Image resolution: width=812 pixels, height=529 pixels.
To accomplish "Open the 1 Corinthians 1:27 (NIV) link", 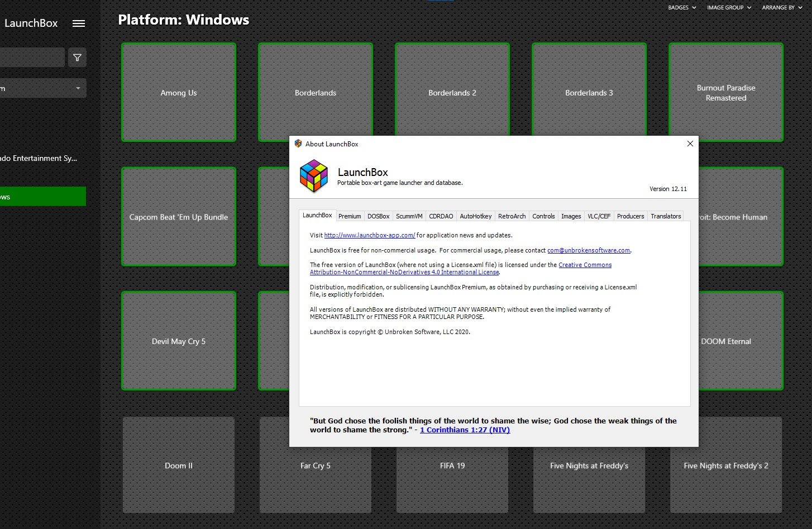I will (x=465, y=430).
